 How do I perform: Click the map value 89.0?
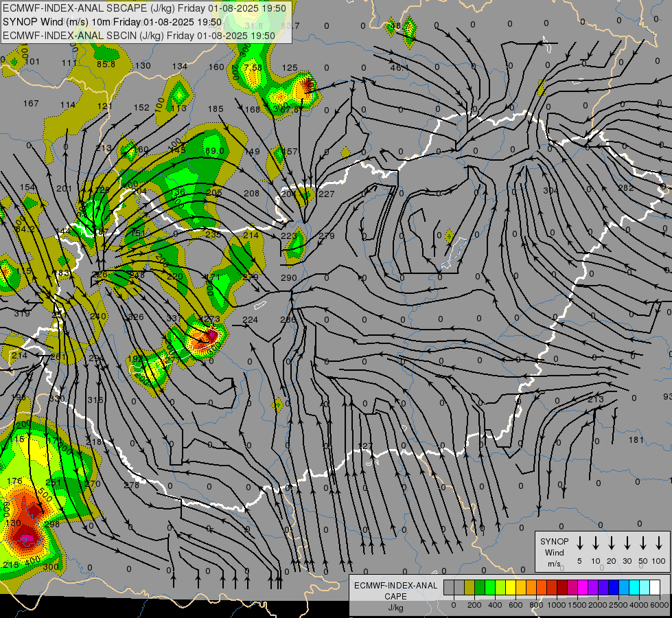214,150
